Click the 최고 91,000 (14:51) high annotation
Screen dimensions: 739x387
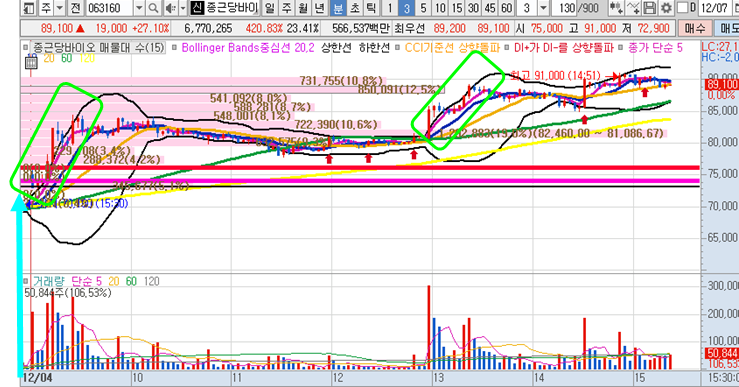coord(555,76)
